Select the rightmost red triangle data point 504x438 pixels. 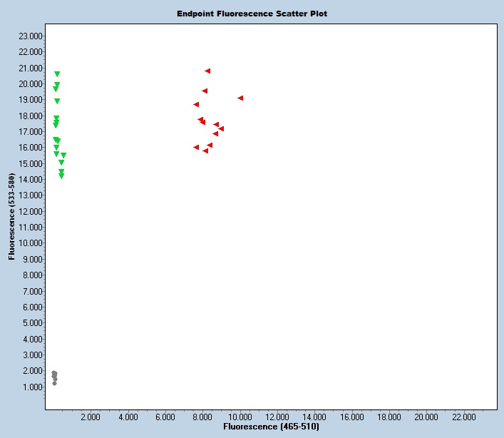[x=241, y=98]
